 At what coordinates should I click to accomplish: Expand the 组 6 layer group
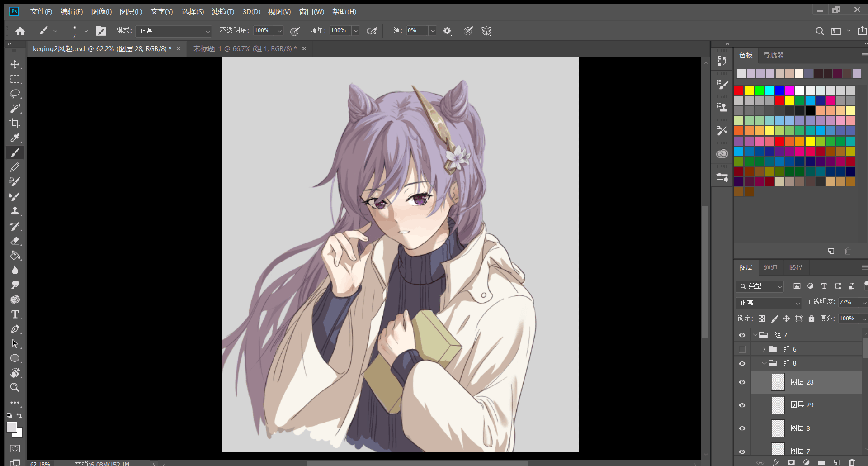point(764,349)
